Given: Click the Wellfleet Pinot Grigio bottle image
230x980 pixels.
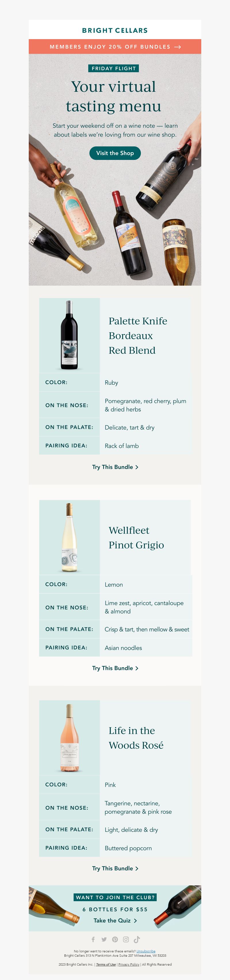Looking at the screenshot, I should coord(70,537).
